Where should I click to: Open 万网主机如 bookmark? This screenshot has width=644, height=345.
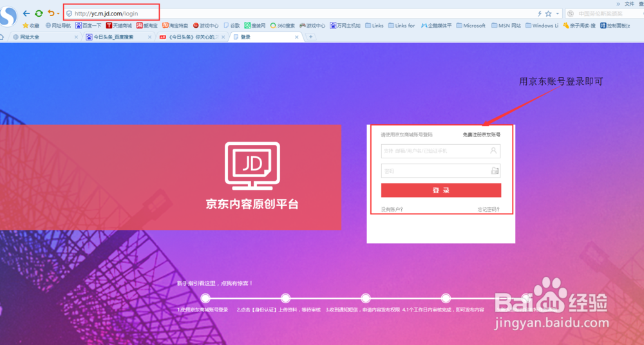[345, 26]
